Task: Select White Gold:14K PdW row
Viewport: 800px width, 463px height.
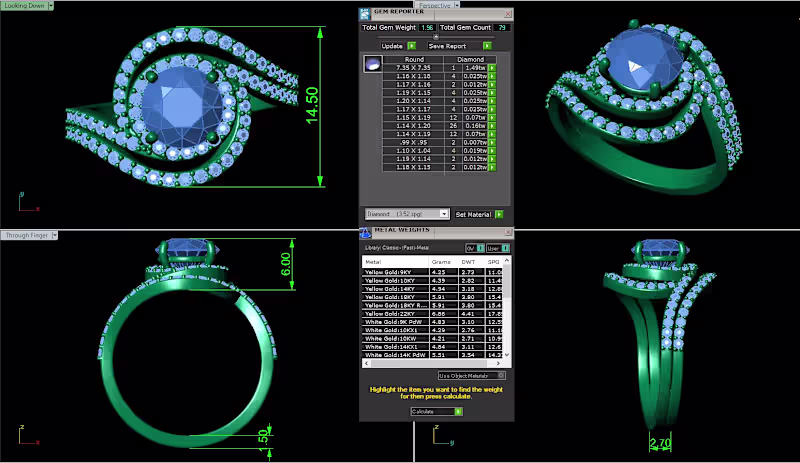Action: (x=432, y=355)
